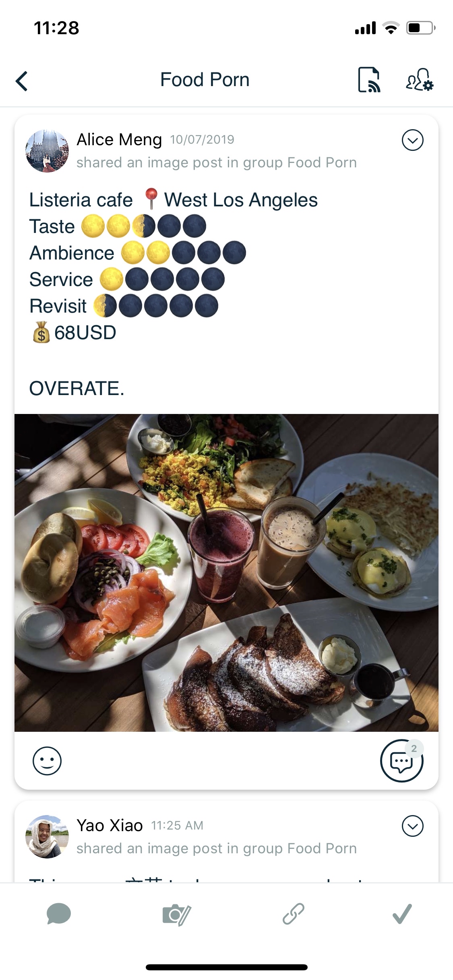Tap the back arrow in the header
453x980 pixels.
tap(22, 81)
